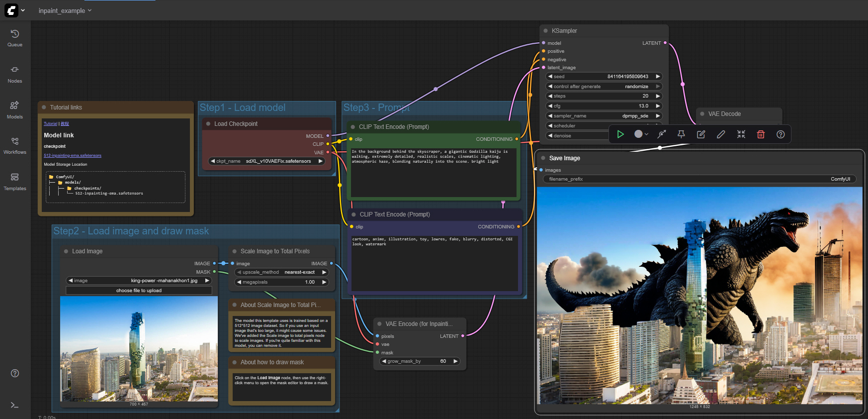Collapse the KSampler node via header dot

(x=545, y=31)
